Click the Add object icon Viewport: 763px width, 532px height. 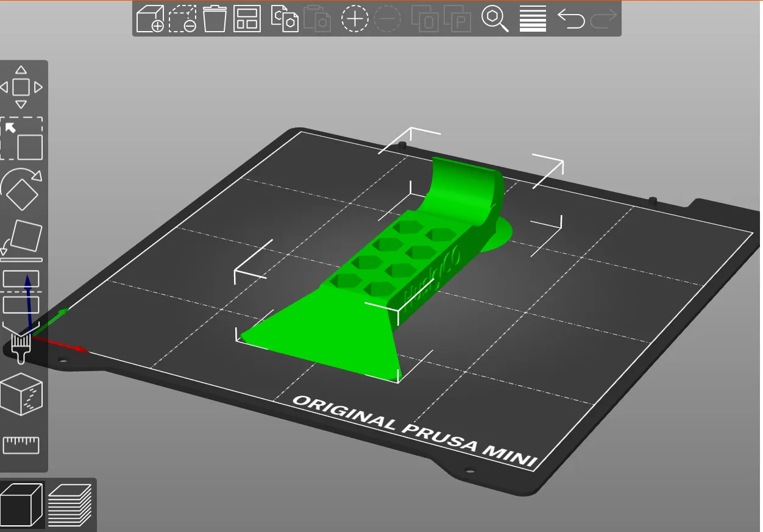(149, 19)
